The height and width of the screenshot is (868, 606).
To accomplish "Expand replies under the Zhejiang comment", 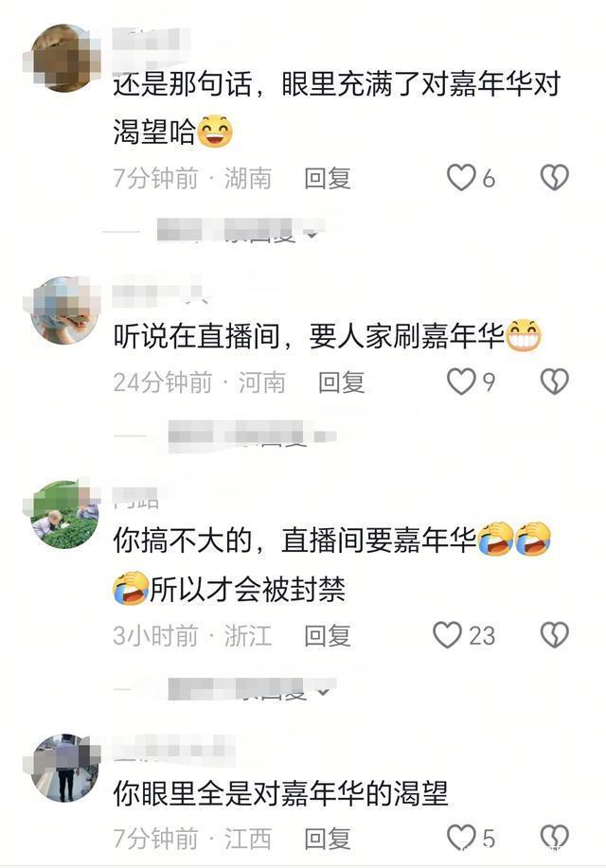I will (252, 690).
